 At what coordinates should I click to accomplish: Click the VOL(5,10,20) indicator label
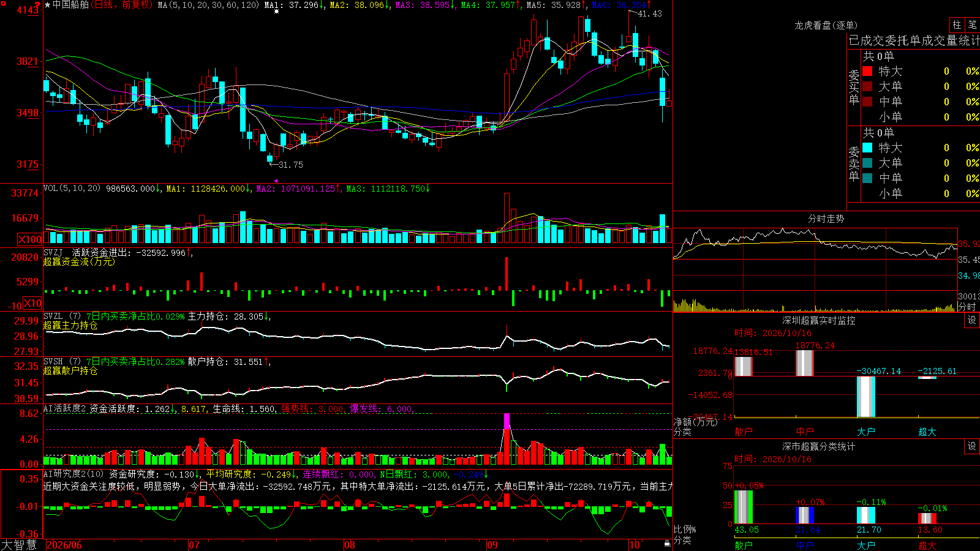(72, 189)
